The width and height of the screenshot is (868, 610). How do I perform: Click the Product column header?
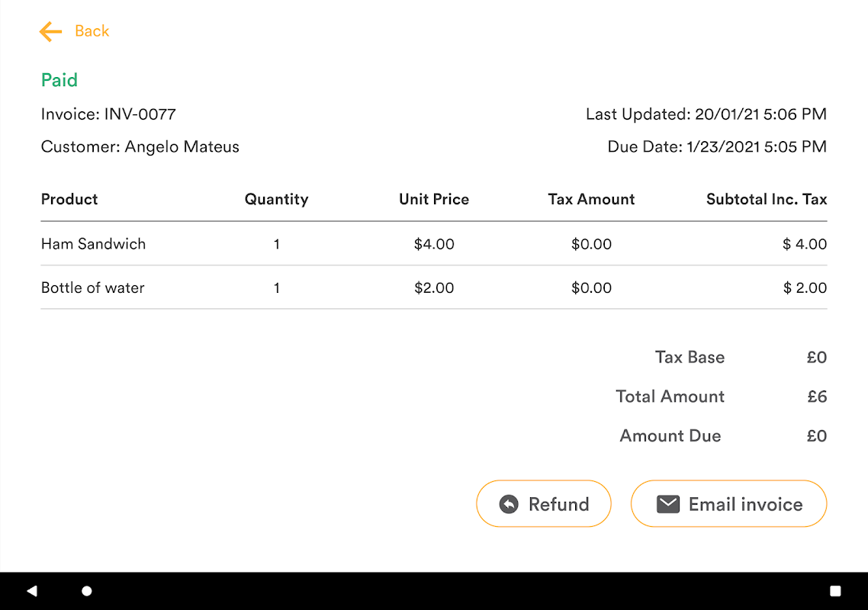pyautogui.click(x=69, y=199)
